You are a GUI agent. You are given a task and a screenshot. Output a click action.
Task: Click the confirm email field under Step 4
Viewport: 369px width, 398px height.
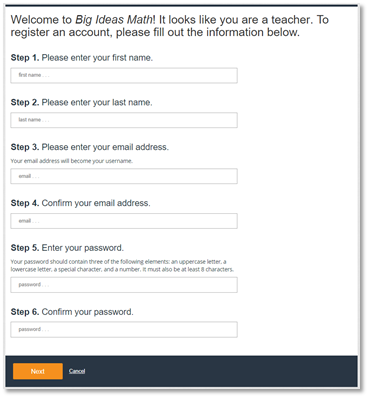[124, 221]
